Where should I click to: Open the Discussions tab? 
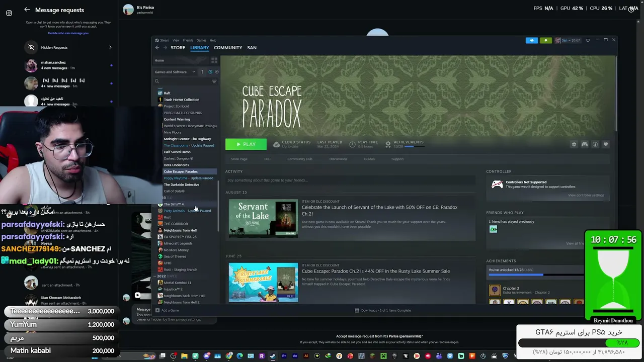338,159
